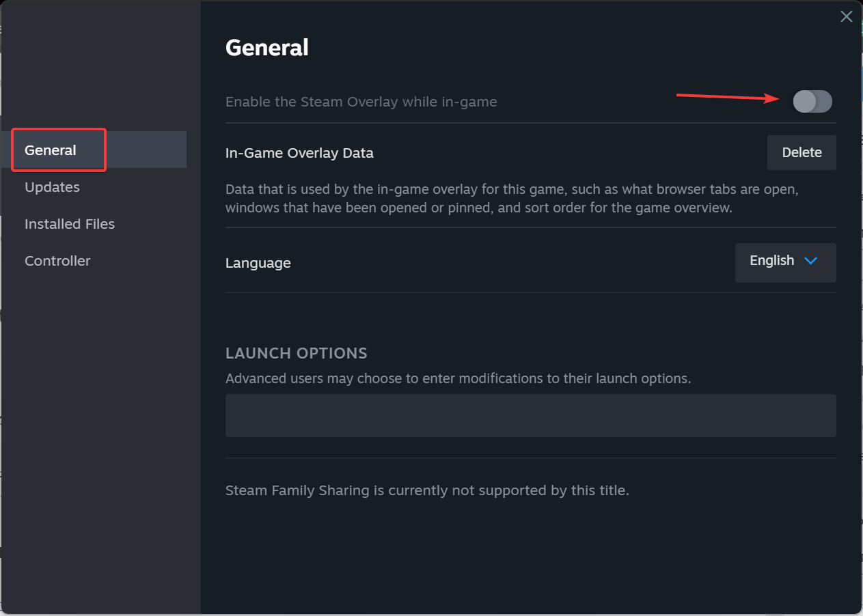
Task: Click the LAUNCH OPTIONS section heading
Action: coord(296,353)
